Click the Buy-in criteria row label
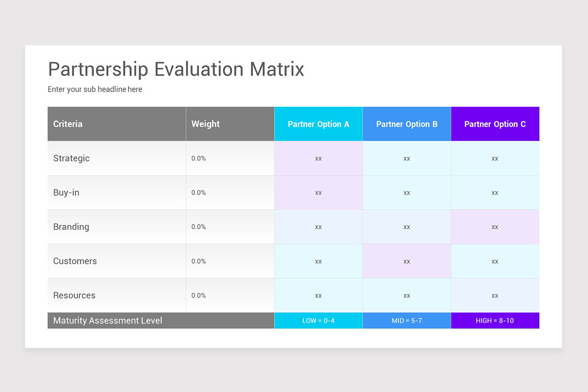The width and height of the screenshot is (588, 392). [x=66, y=193]
